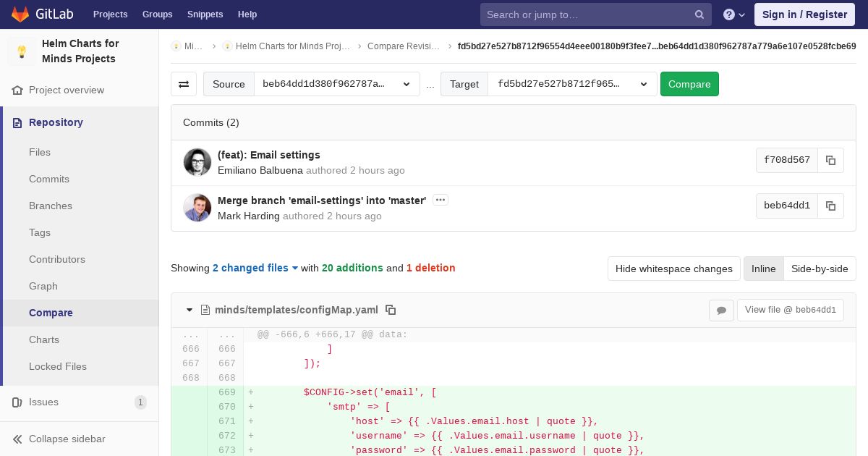Expand the 2 changed files dropdown
Image resolution: width=868 pixels, height=456 pixels.
[255, 268]
